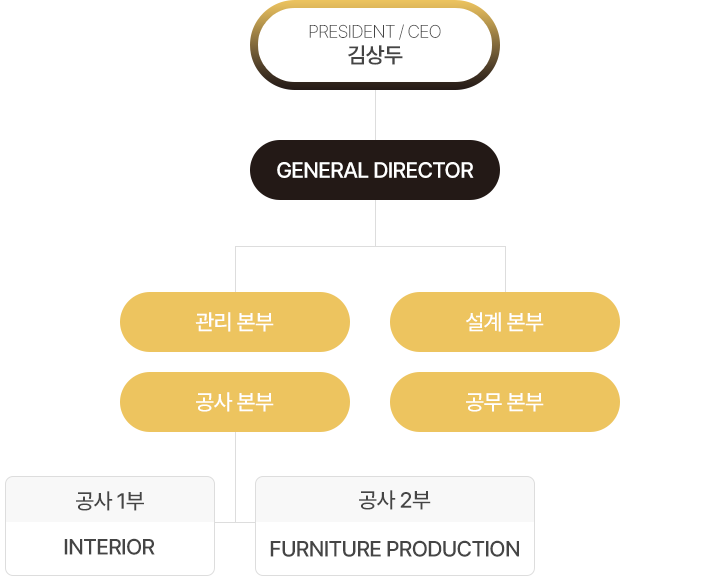Select the GENERAL DIRECTOR black pill
Screen dimensions: 720x576
pos(375,170)
